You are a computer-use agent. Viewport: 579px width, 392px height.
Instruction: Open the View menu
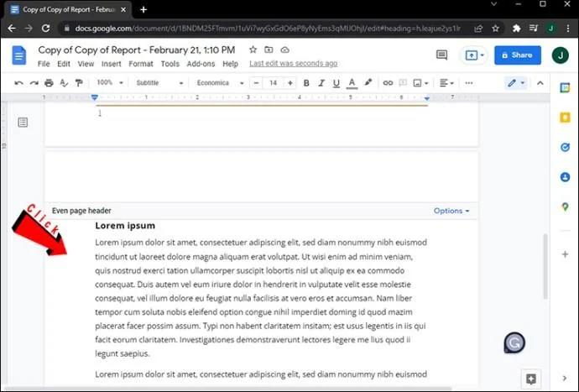86,64
